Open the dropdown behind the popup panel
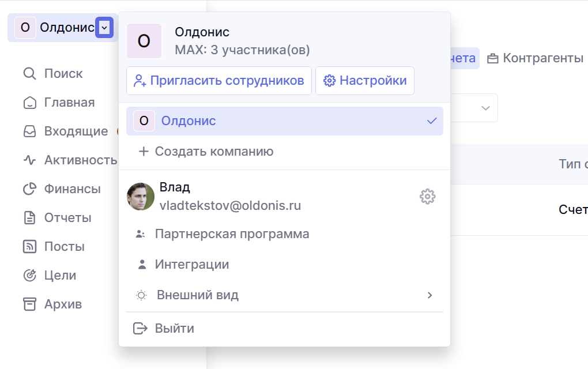The height and width of the screenshot is (369, 588). pos(485,108)
